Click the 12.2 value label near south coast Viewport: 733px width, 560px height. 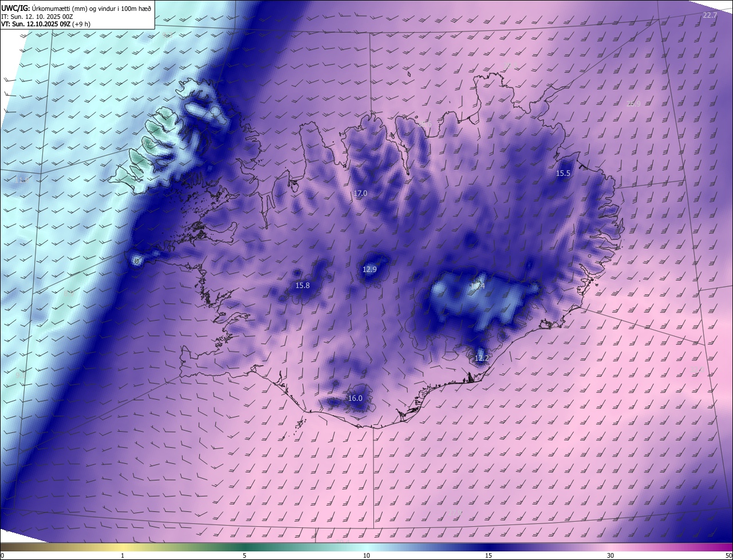[x=482, y=358]
